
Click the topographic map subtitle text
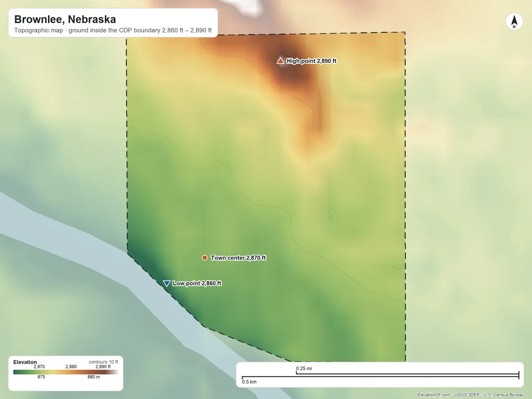(113, 31)
